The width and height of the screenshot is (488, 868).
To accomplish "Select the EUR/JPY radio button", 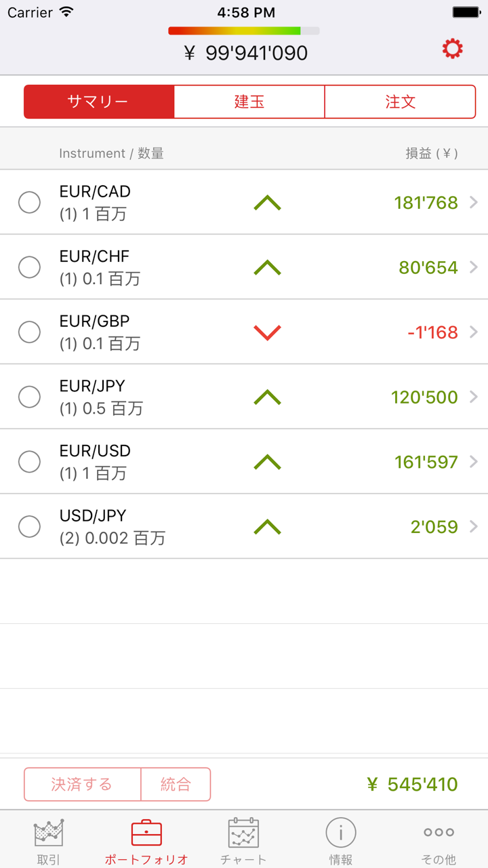I will (29, 397).
